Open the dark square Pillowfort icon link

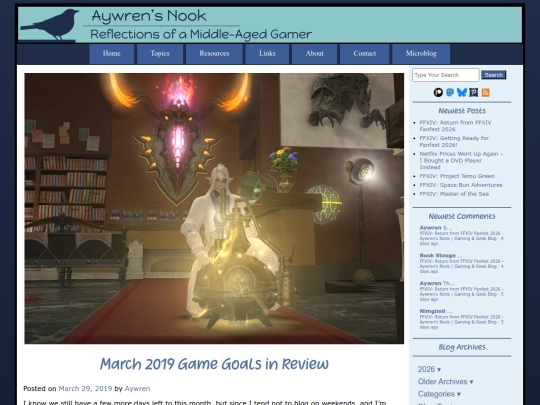click(x=474, y=92)
